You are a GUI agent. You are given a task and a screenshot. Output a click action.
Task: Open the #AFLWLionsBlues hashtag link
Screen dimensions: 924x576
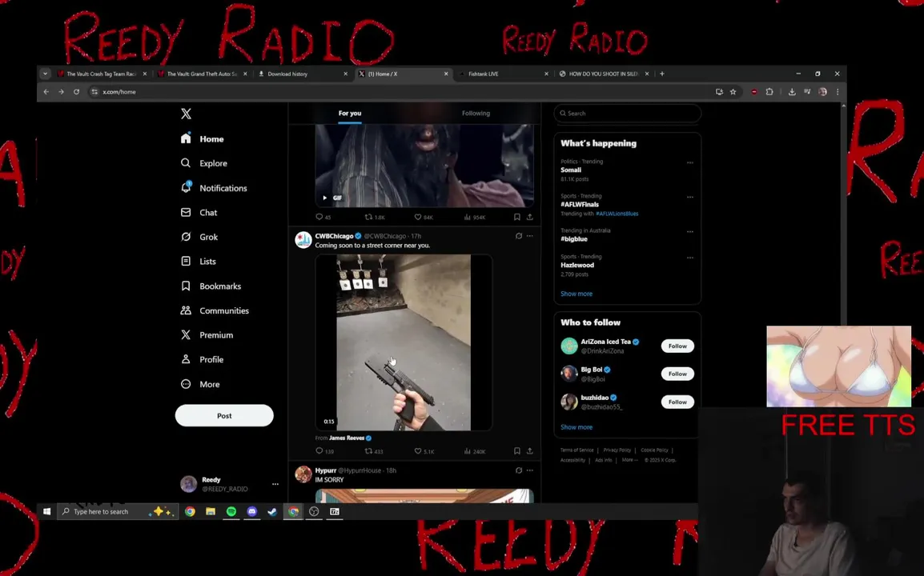coord(617,214)
